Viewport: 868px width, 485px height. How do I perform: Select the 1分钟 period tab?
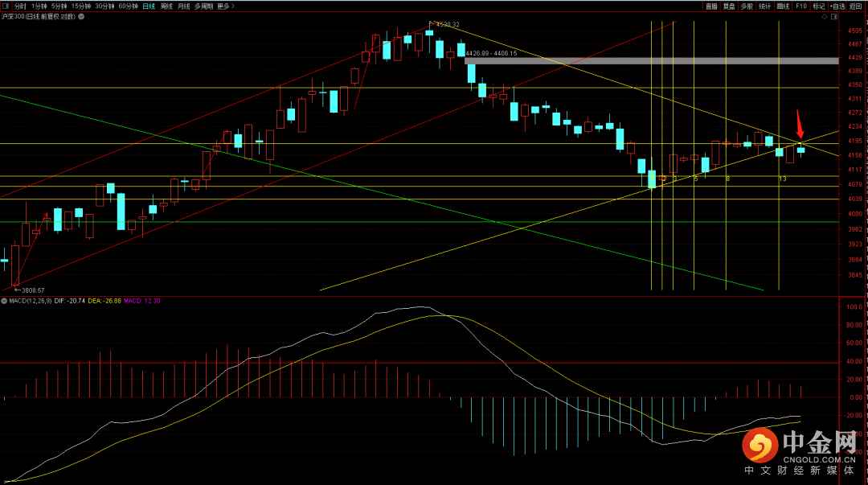tap(39, 6)
